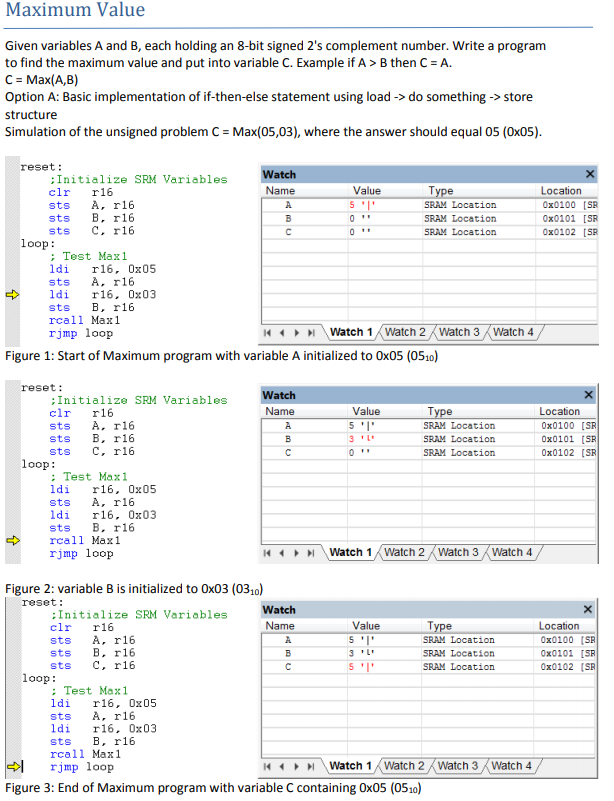
Task: Select variable B row in Figure 1 Watch
Action: coord(429,219)
